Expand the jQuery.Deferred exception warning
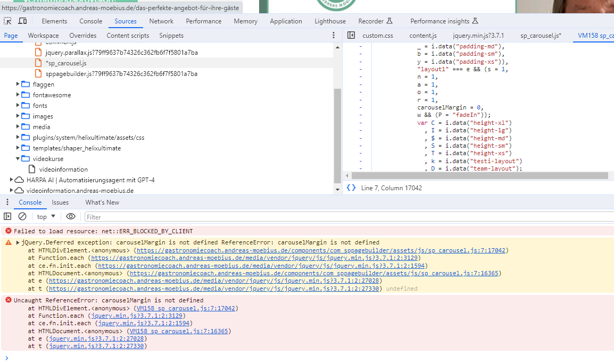The height and width of the screenshot is (364, 614). click(x=18, y=242)
